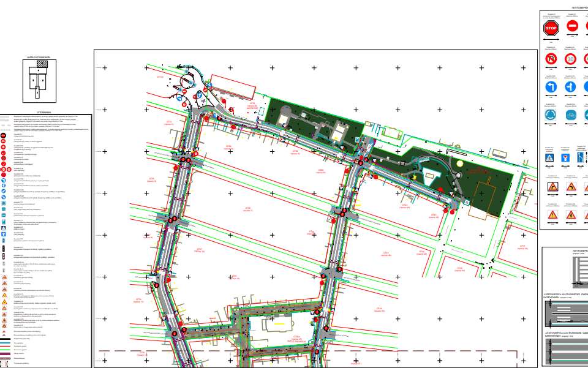This screenshot has height=368, width=588.
Task: Click the STOP sign in the signs legend
Action: pyautogui.click(x=551, y=28)
